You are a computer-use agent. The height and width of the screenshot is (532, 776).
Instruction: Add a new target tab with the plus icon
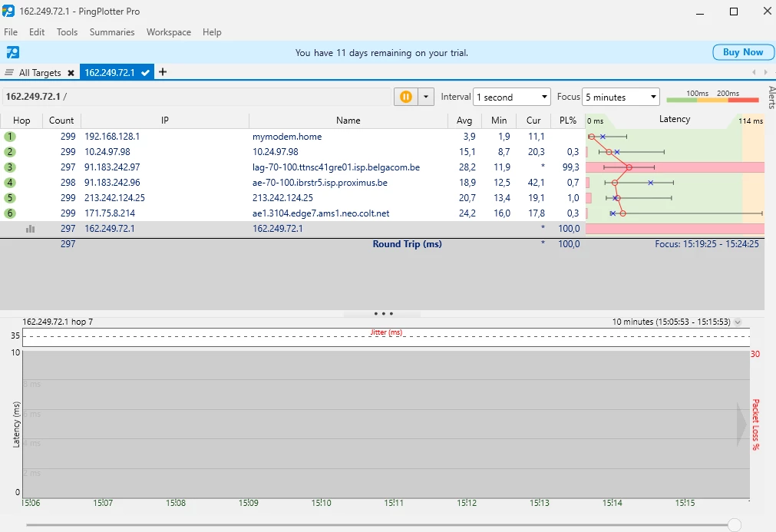[163, 72]
